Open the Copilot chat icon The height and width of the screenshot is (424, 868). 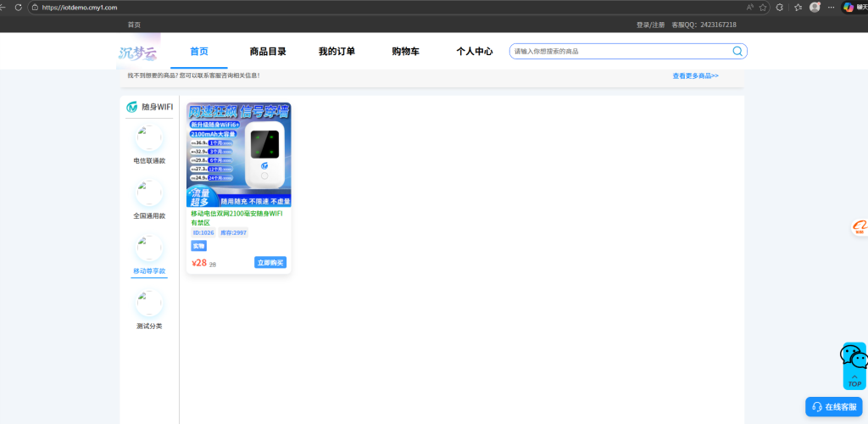849,7
